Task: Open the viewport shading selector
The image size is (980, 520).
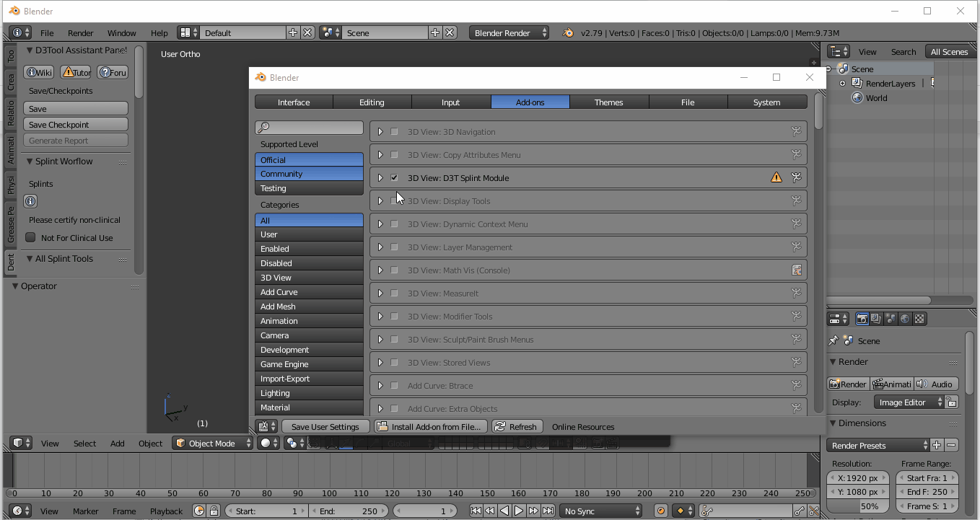Action: (268, 443)
